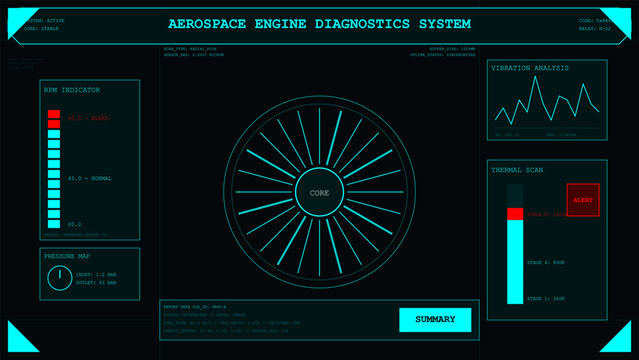Click the 'OUTLET: 45 BAR' reading
The width and height of the screenshot is (639, 360).
pyautogui.click(x=96, y=283)
